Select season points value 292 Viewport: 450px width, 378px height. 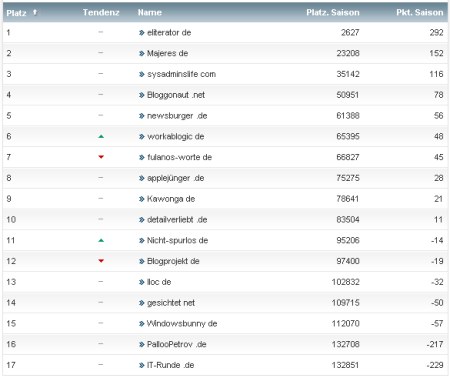pyautogui.click(x=436, y=33)
